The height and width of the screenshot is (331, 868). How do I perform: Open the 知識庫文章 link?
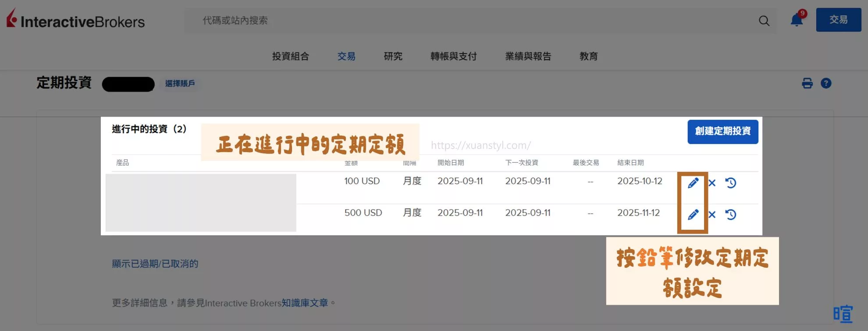305,303
